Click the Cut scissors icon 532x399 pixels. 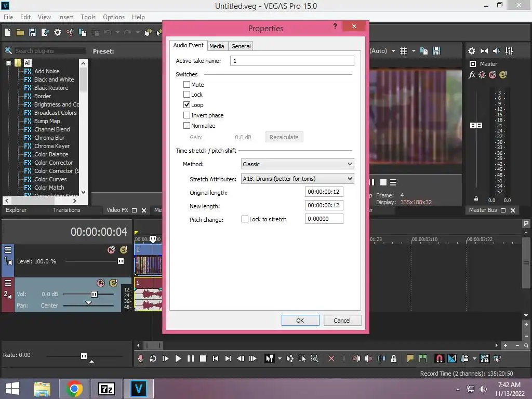[x=70, y=32]
